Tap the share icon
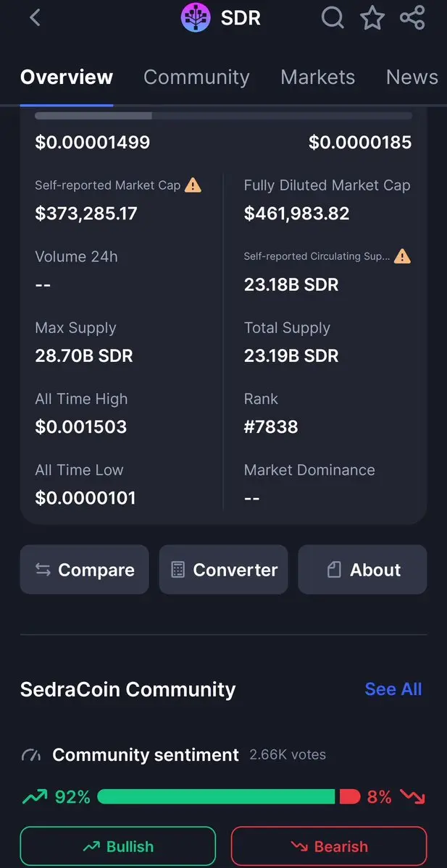447x868 pixels. (x=412, y=17)
